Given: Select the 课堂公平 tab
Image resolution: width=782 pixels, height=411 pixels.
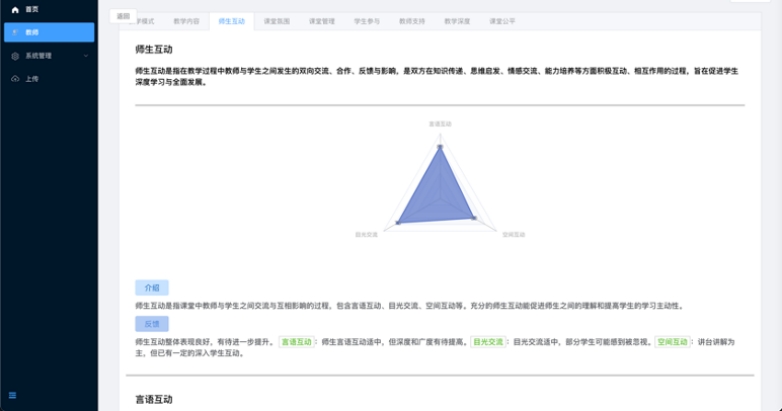Looking at the screenshot, I should [x=502, y=21].
